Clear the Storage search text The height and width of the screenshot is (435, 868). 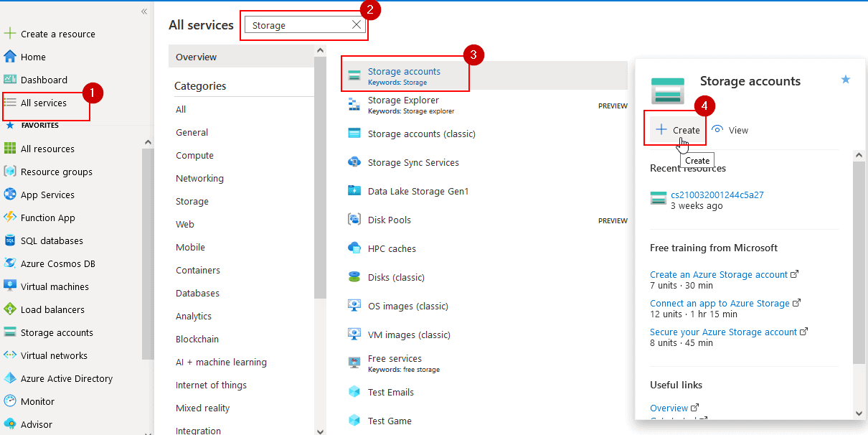click(357, 25)
